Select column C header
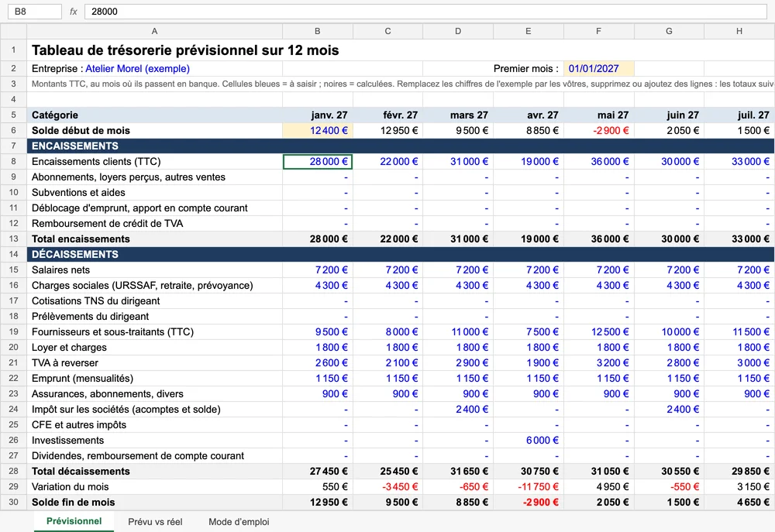This screenshot has width=775, height=532. click(388, 31)
